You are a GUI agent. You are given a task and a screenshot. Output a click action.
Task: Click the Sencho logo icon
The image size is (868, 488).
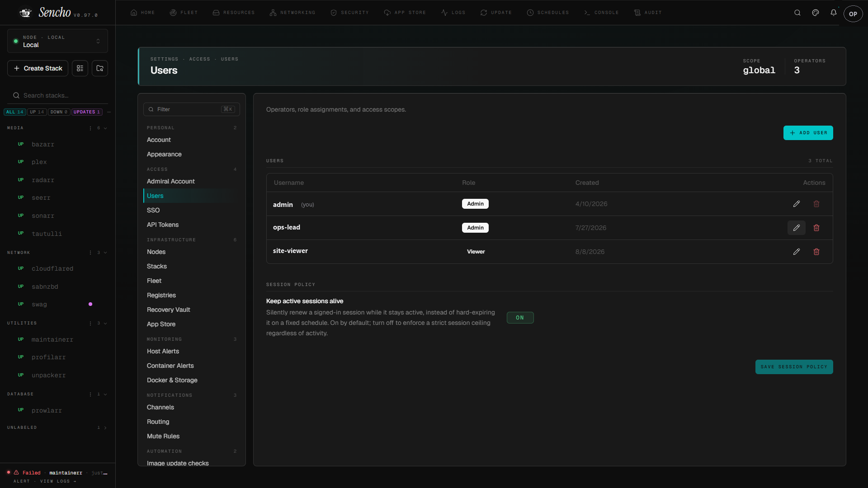pos(25,13)
